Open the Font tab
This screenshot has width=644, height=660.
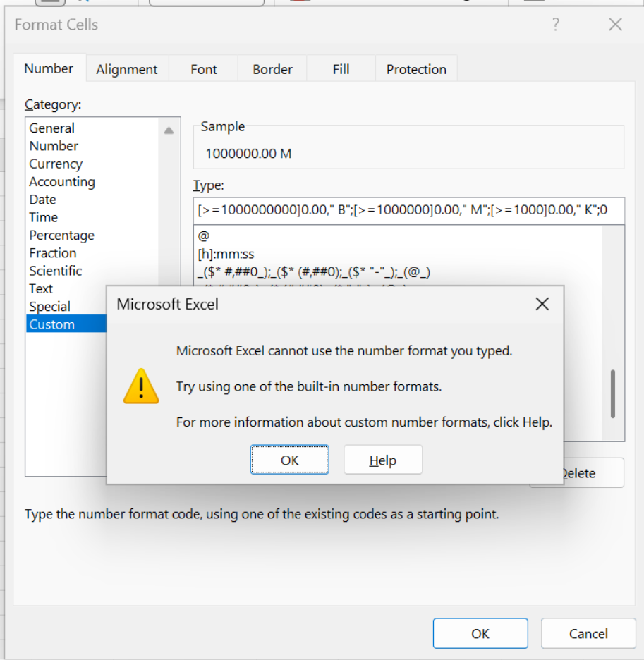[x=204, y=69]
